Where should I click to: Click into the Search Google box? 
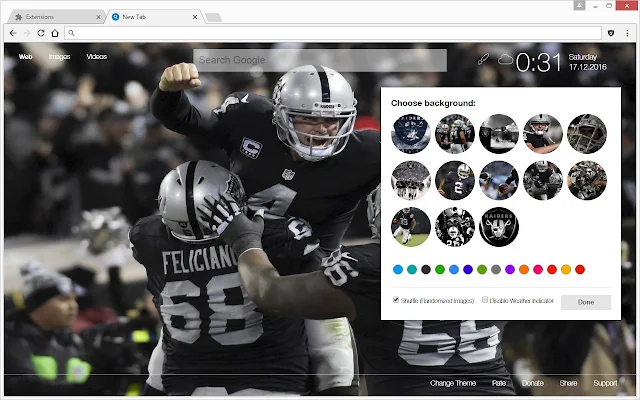tap(320, 60)
